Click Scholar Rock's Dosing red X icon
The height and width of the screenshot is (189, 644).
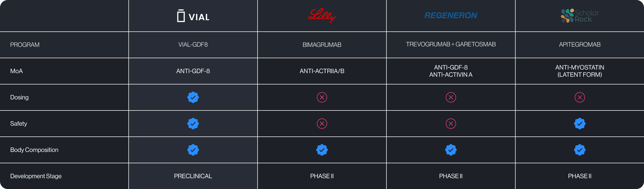click(580, 97)
